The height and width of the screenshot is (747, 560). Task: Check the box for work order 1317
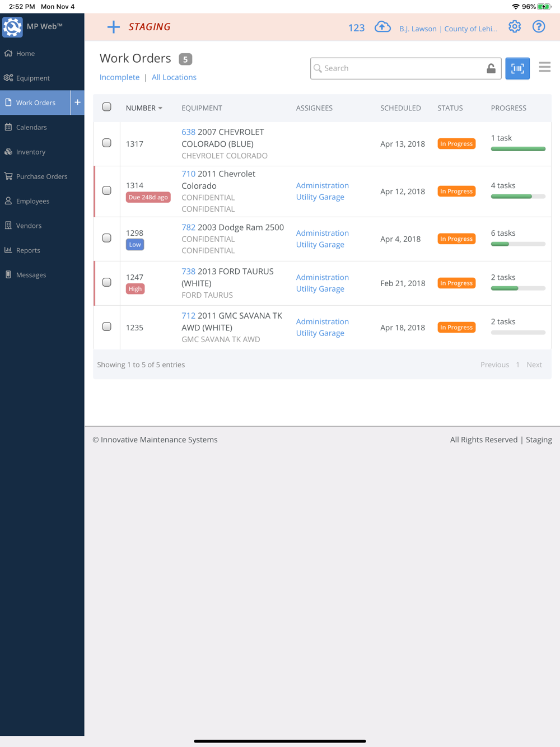tap(107, 143)
